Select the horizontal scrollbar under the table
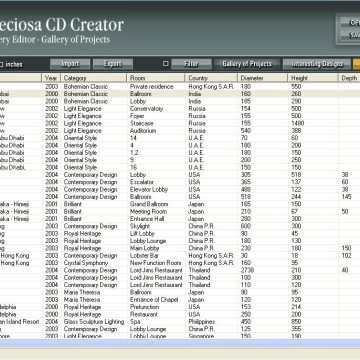 pos(180,343)
